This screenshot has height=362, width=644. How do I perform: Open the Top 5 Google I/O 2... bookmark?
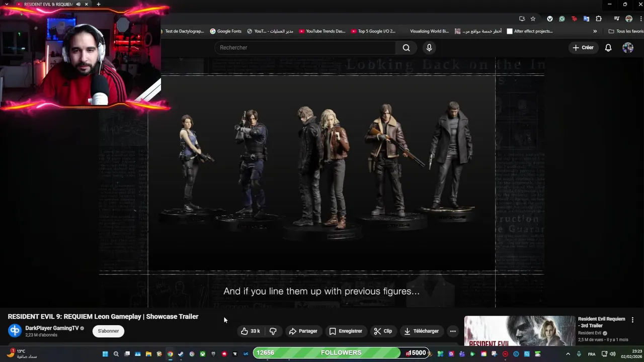[373, 31]
